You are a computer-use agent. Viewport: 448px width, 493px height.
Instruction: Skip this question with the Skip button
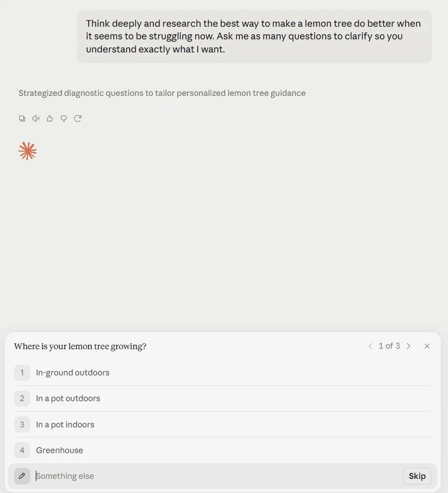[417, 476]
